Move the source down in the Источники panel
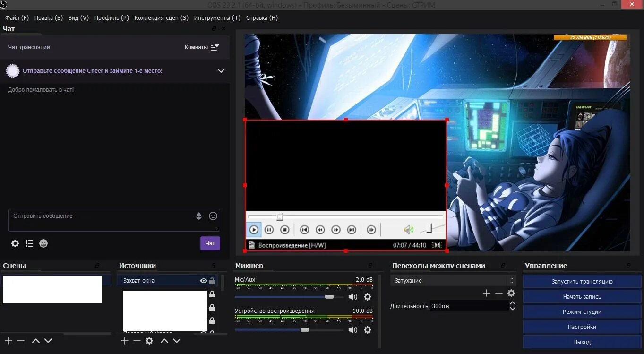644x354 pixels. pyautogui.click(x=177, y=341)
